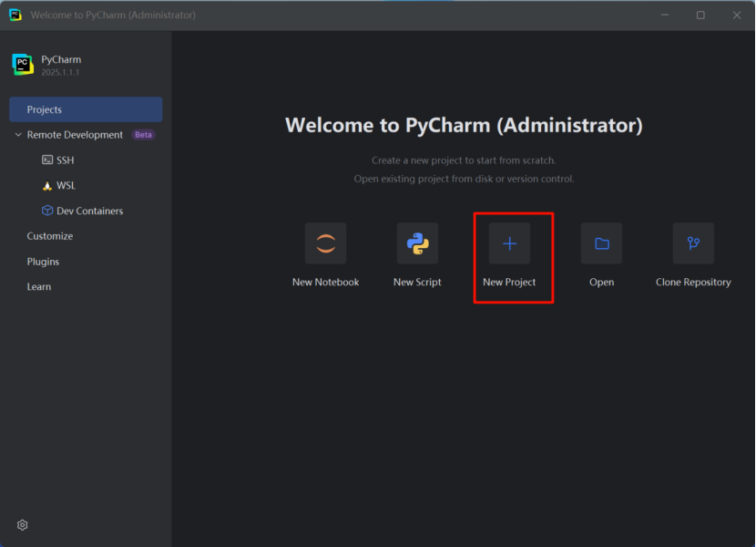This screenshot has height=547, width=756.
Task: Click the New Notebook Jupyter icon
Action: [325, 243]
